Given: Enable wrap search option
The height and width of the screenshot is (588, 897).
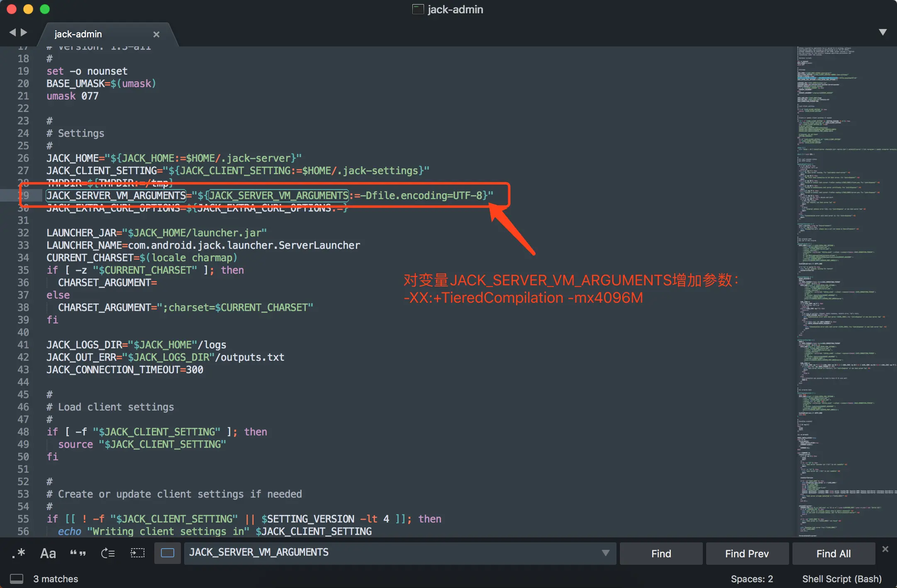Looking at the screenshot, I should click(108, 553).
